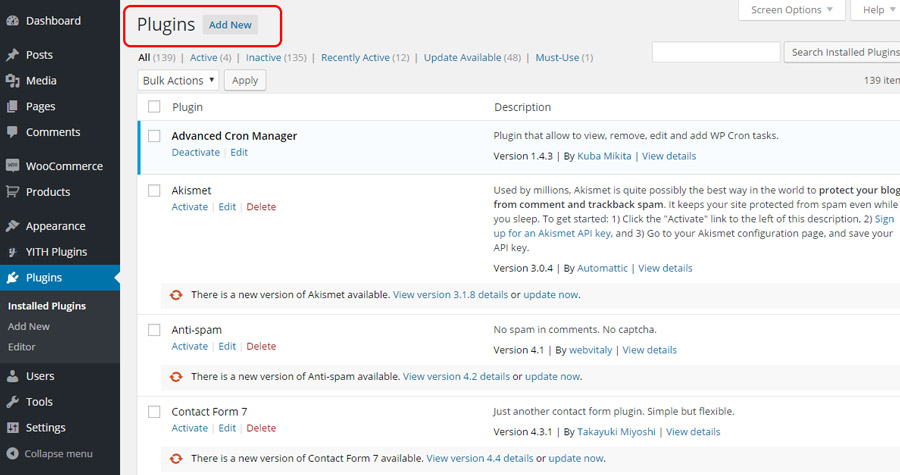900x475 pixels.
Task: Click the update icon in the Akismet notice
Action: coord(176,295)
